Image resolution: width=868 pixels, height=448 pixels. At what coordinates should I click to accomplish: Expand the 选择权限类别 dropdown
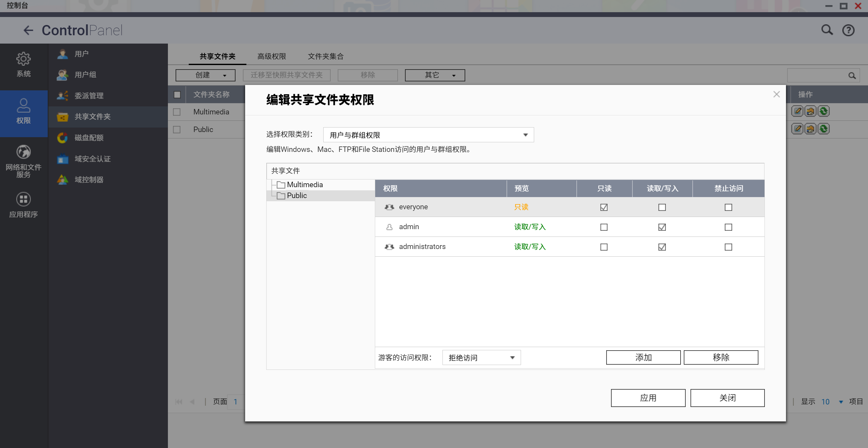click(x=428, y=135)
